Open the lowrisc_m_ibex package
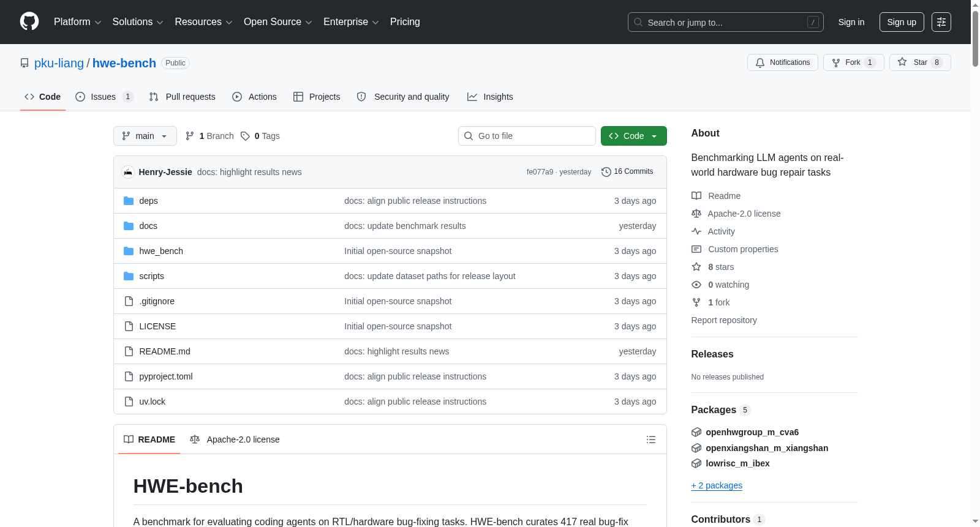The image size is (980, 527). click(x=737, y=463)
